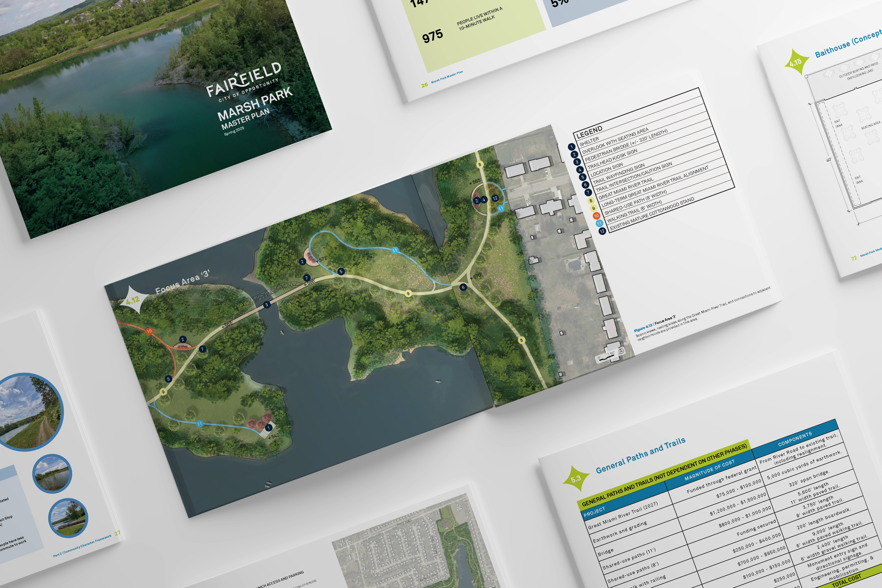Click page number 72 on the Baithouse page
The width and height of the screenshot is (882, 588).
click(x=853, y=259)
